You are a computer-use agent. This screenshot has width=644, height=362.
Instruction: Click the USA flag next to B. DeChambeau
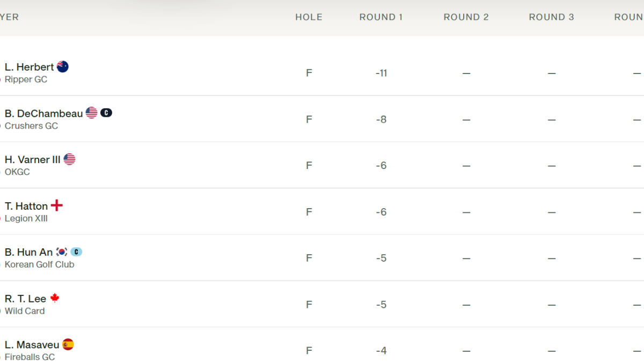pos(92,113)
